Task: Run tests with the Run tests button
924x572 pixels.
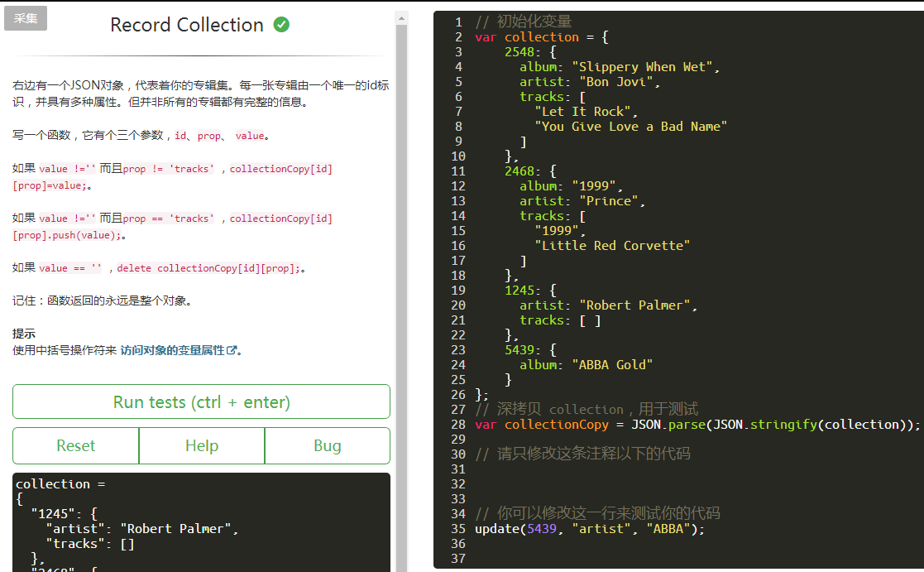Action: pos(201,402)
